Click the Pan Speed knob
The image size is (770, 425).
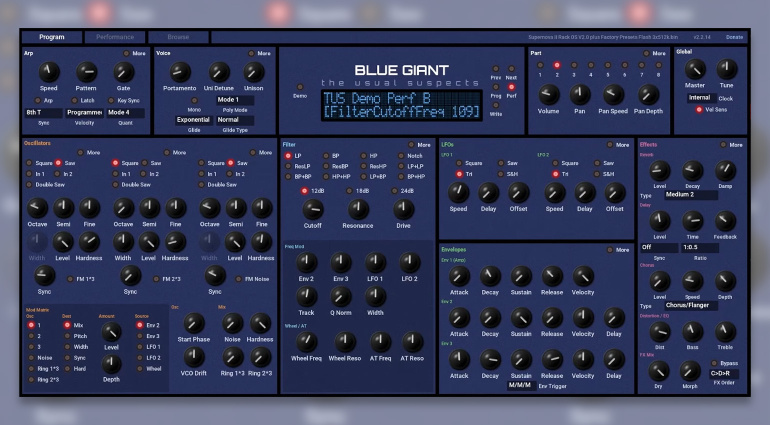(x=613, y=95)
